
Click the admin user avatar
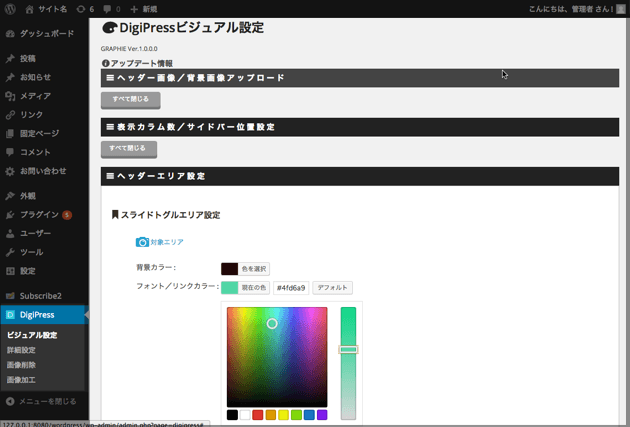pos(620,9)
